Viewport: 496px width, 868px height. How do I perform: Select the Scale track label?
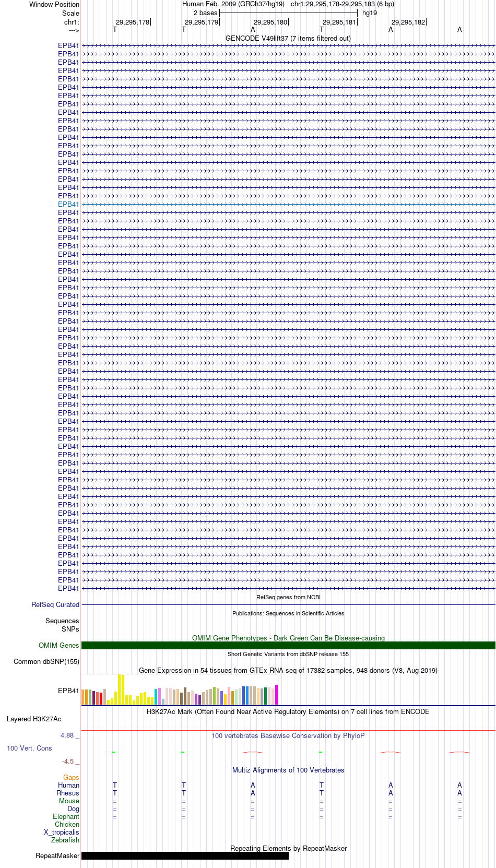pyautogui.click(x=70, y=14)
